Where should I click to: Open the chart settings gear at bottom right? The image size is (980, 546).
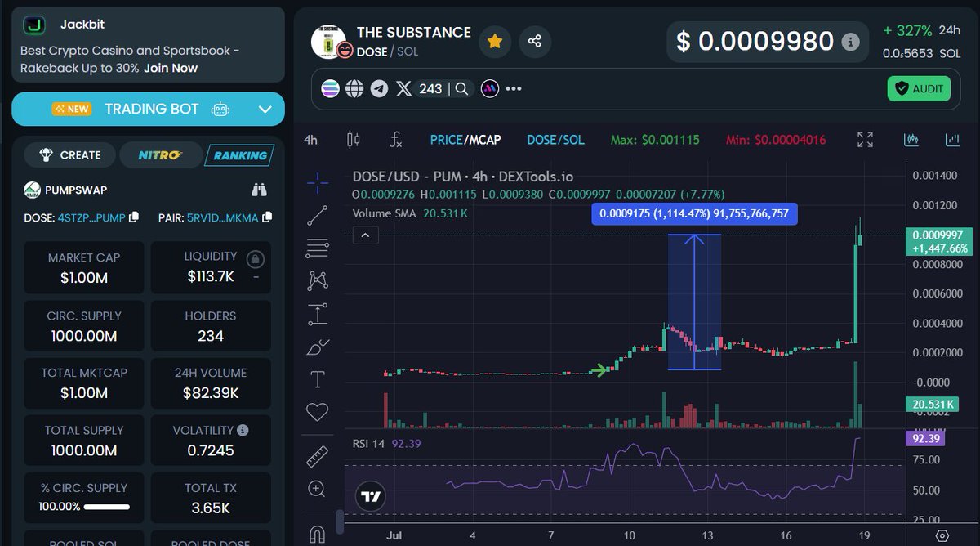tap(942, 536)
